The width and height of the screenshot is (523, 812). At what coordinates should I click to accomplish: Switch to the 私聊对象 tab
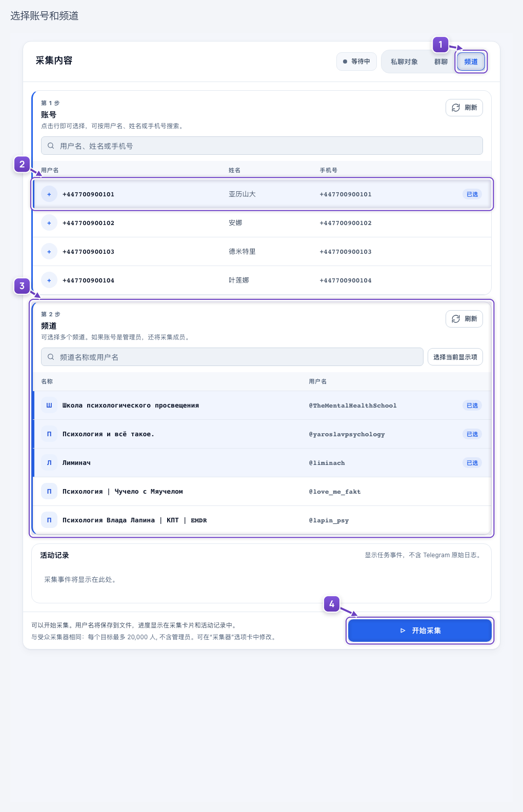click(x=404, y=62)
